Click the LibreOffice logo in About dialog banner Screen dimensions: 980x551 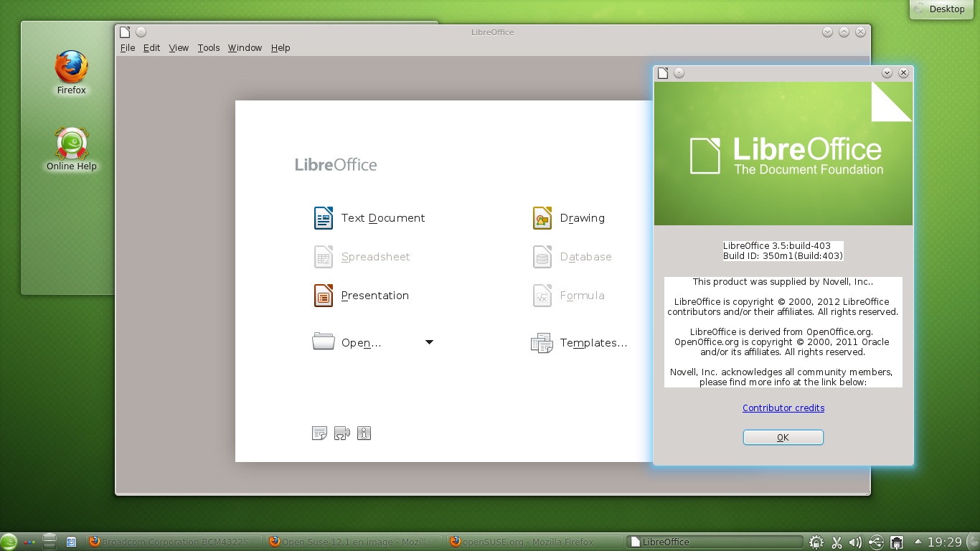click(x=786, y=156)
